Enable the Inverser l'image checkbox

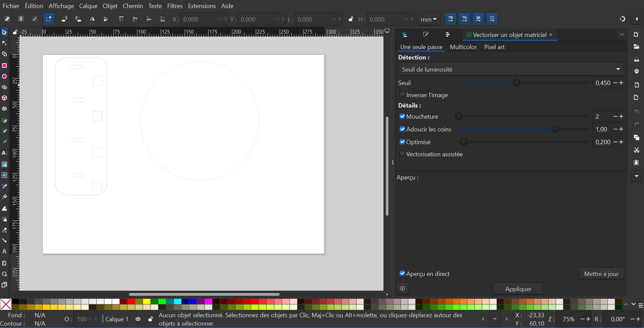coord(402,95)
